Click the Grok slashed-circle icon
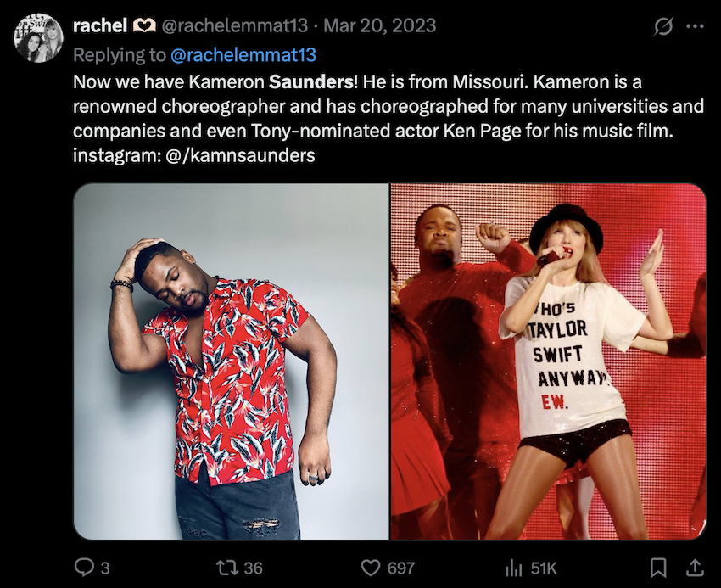This screenshot has width=721, height=588. [x=664, y=26]
